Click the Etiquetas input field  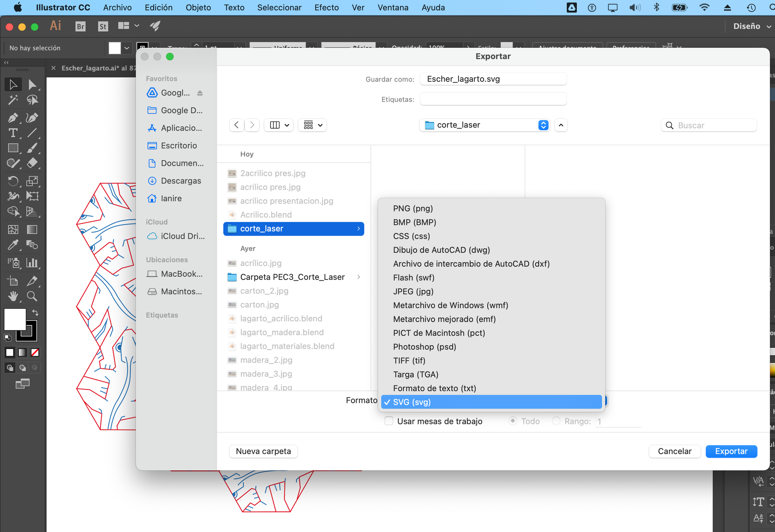[x=493, y=99]
